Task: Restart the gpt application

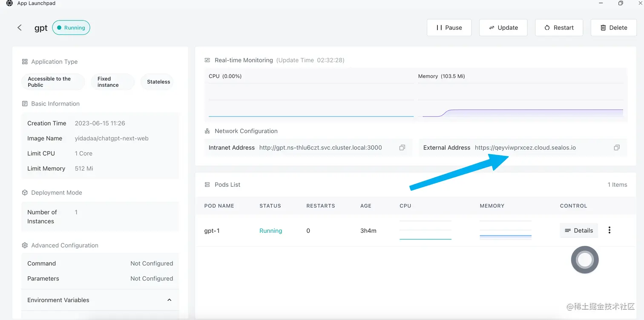Action: pyautogui.click(x=559, y=28)
